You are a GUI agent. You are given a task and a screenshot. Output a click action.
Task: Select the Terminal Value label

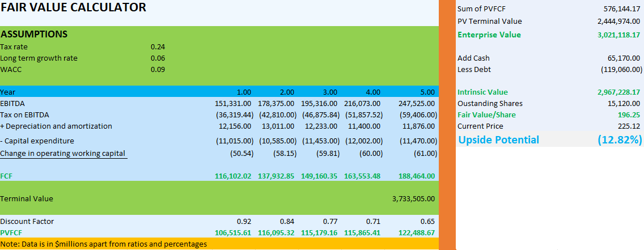pyautogui.click(x=27, y=198)
